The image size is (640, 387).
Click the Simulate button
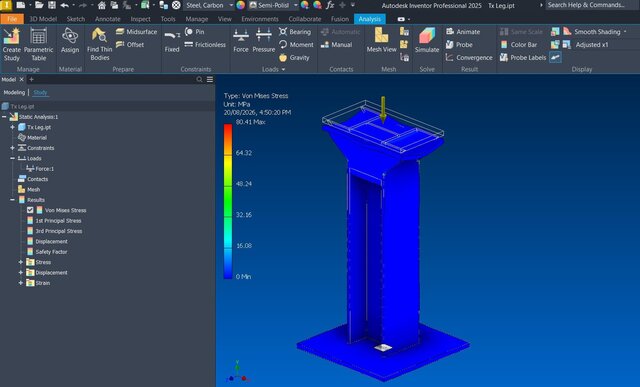pyautogui.click(x=427, y=41)
